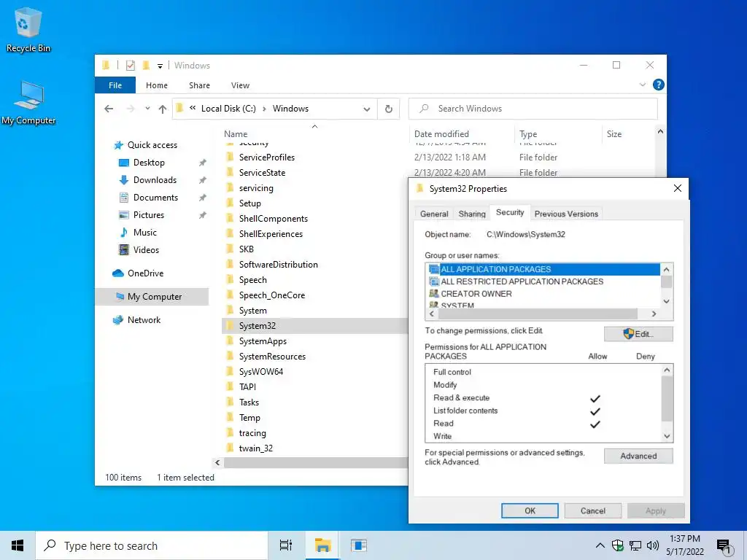This screenshot has width=747, height=560.
Task: Open the Sharing tab in Properties
Action: 472,214
